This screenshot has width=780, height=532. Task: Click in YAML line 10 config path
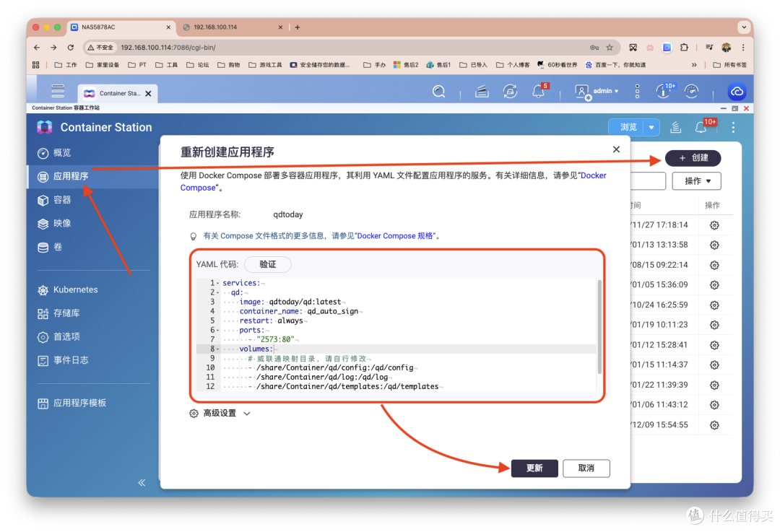pos(335,367)
